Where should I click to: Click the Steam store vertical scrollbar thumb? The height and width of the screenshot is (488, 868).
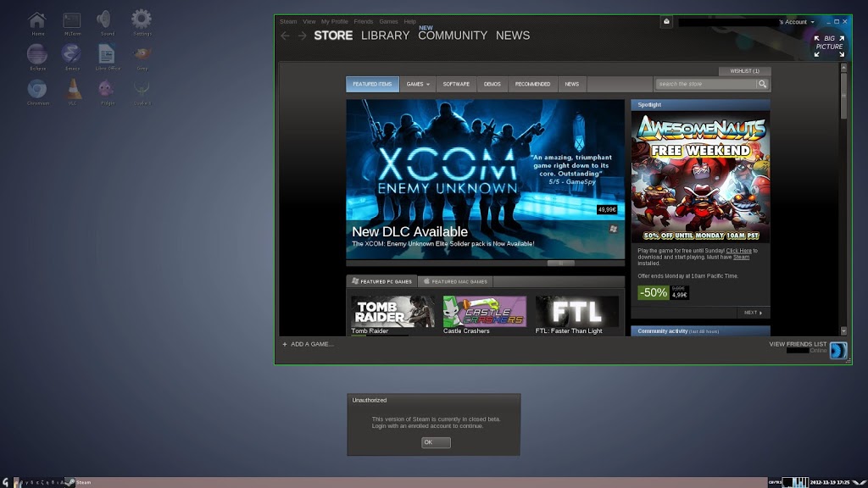[843, 95]
